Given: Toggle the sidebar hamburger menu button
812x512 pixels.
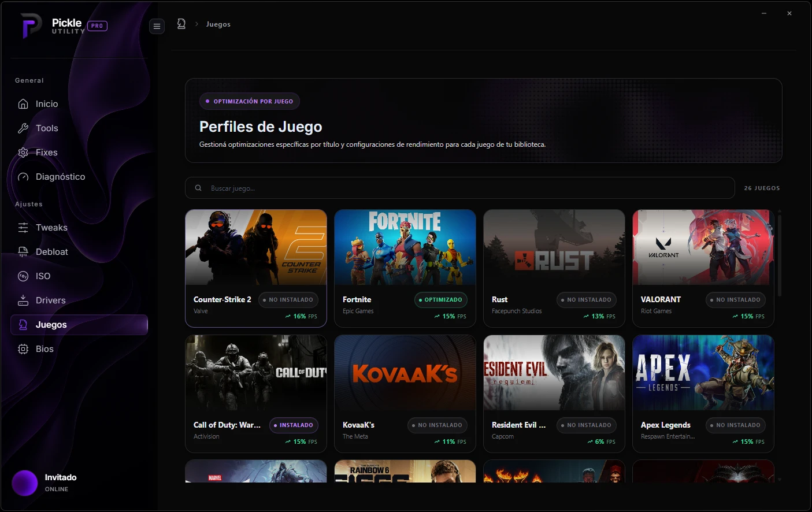Looking at the screenshot, I should click(x=157, y=26).
